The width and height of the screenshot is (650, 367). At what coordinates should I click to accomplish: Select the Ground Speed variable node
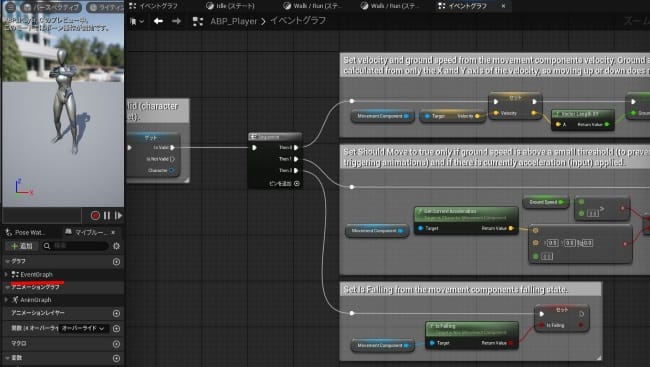coord(546,202)
